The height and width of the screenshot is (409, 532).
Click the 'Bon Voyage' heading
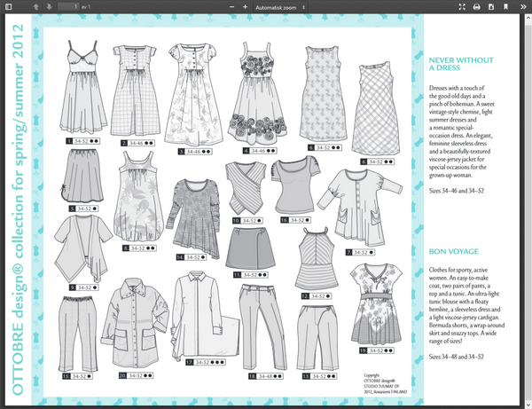454,251
